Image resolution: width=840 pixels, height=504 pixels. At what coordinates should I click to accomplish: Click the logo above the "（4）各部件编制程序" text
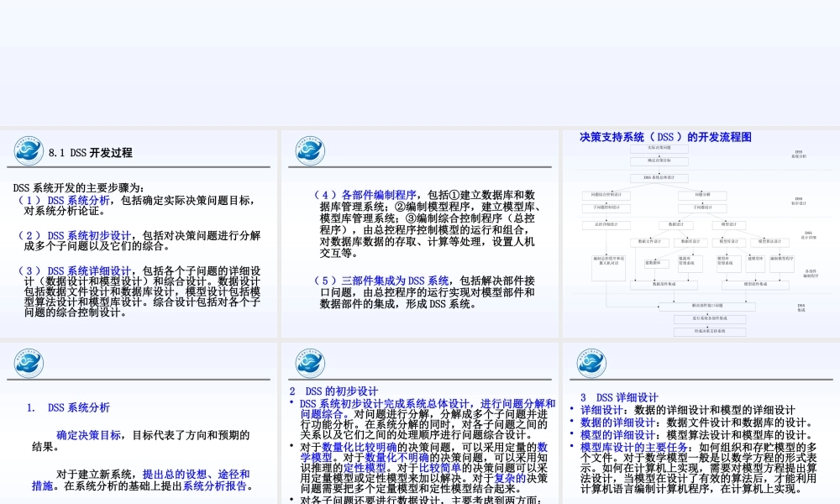310,151
